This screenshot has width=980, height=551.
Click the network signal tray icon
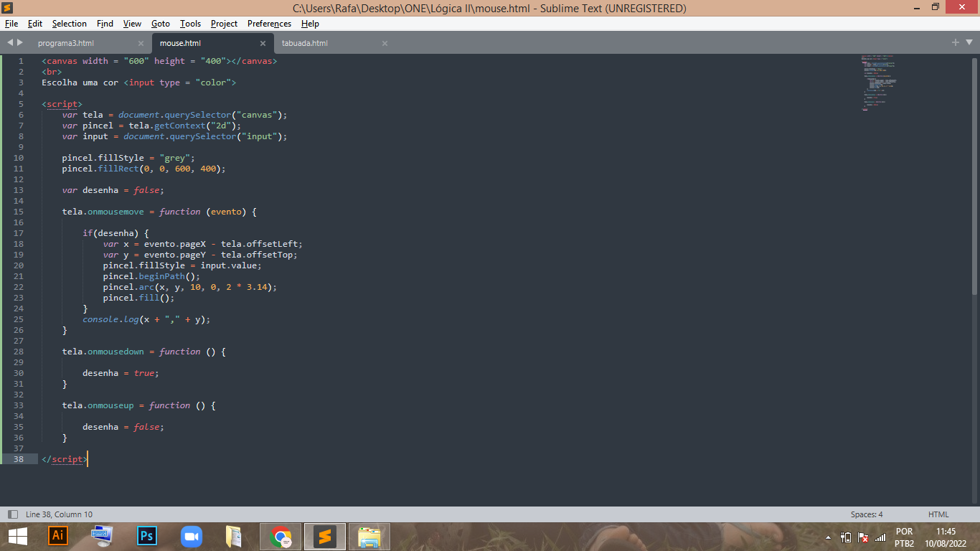point(880,537)
